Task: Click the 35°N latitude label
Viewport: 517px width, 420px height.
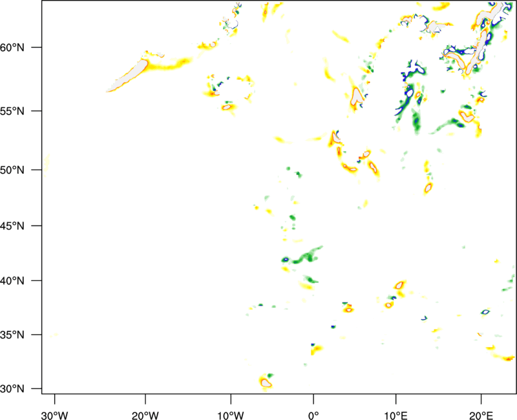Action: [12, 335]
